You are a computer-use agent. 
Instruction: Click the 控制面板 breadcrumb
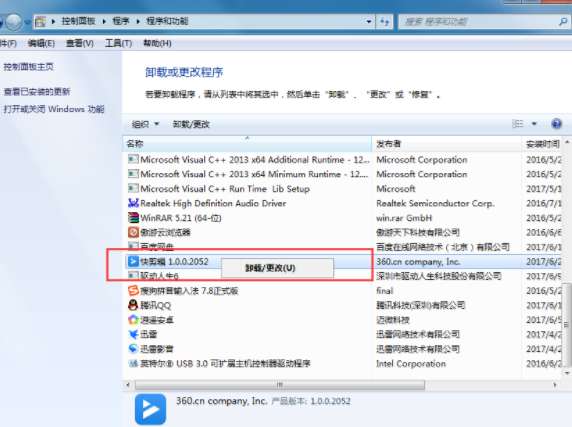click(x=78, y=21)
